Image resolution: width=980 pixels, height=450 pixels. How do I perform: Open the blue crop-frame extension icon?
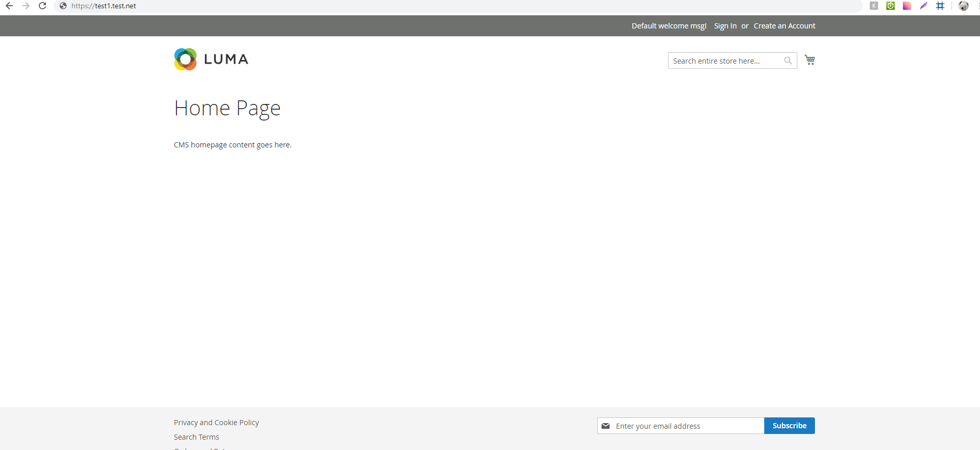coord(940,6)
